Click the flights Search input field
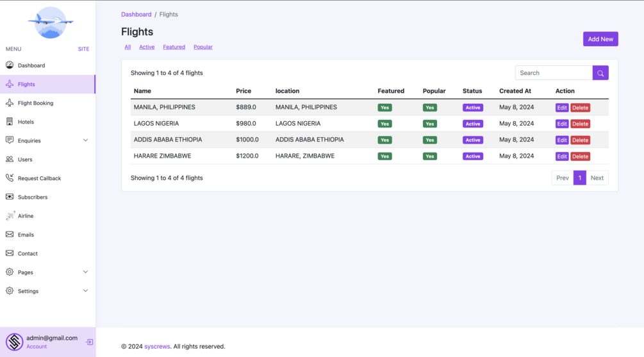The image size is (644, 357). point(554,73)
